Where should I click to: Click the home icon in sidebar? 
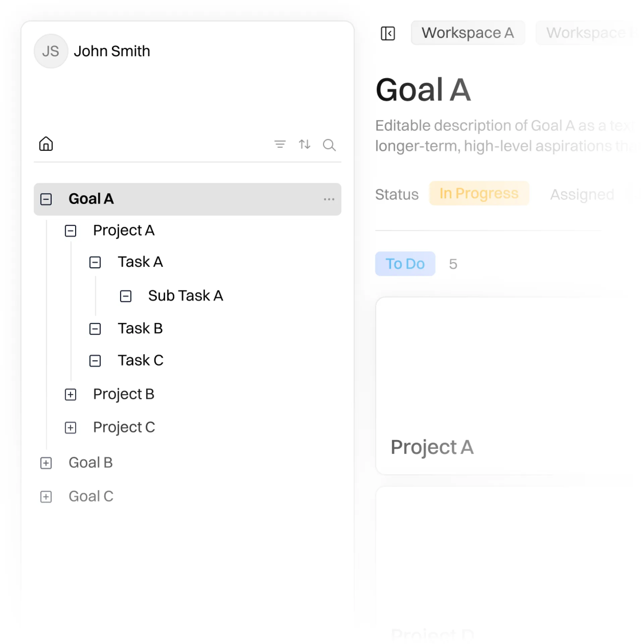(46, 144)
